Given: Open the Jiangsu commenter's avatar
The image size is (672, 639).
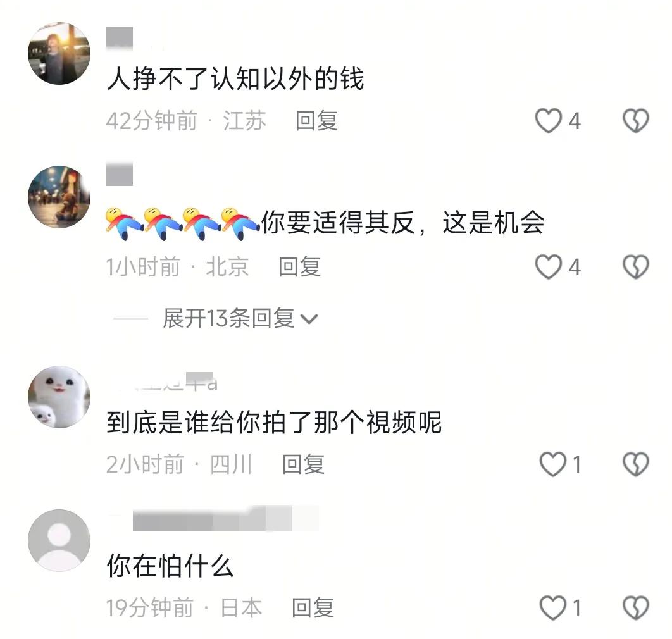Looking at the screenshot, I should [59, 53].
